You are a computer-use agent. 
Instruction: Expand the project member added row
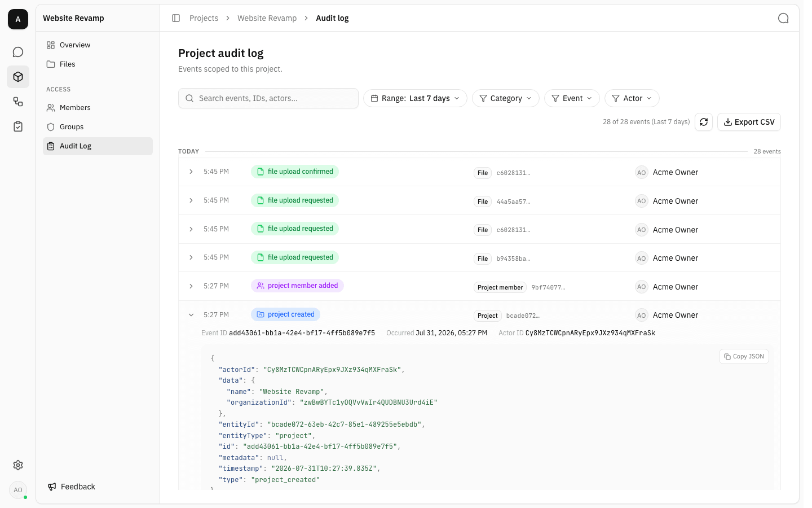pos(191,286)
